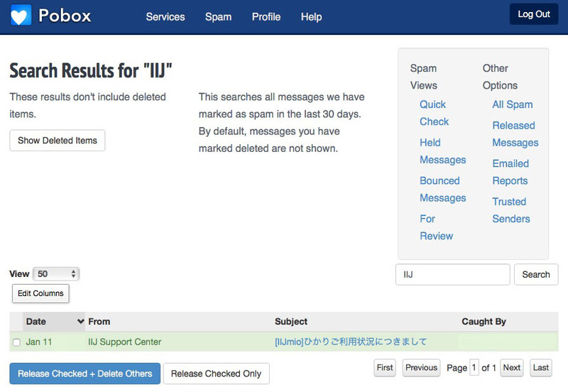Image resolution: width=568 pixels, height=392 pixels.
Task: Focus the search field containing IIJ
Action: coord(452,275)
